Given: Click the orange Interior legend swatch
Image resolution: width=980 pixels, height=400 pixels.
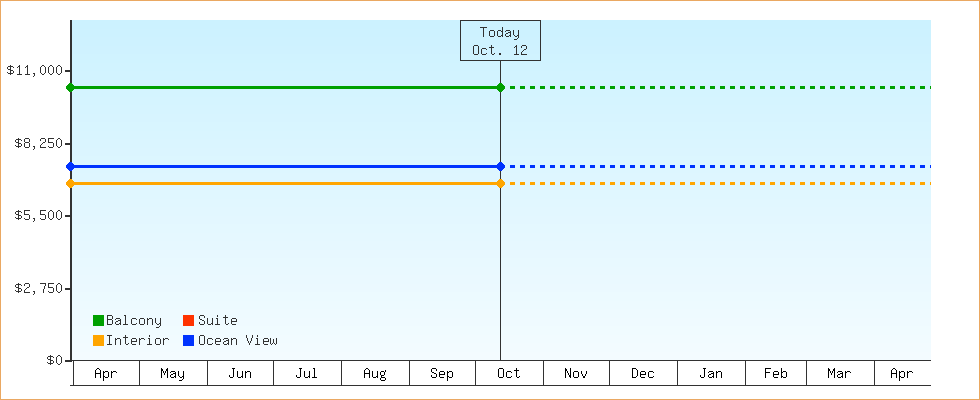Looking at the screenshot, I should (98, 341).
